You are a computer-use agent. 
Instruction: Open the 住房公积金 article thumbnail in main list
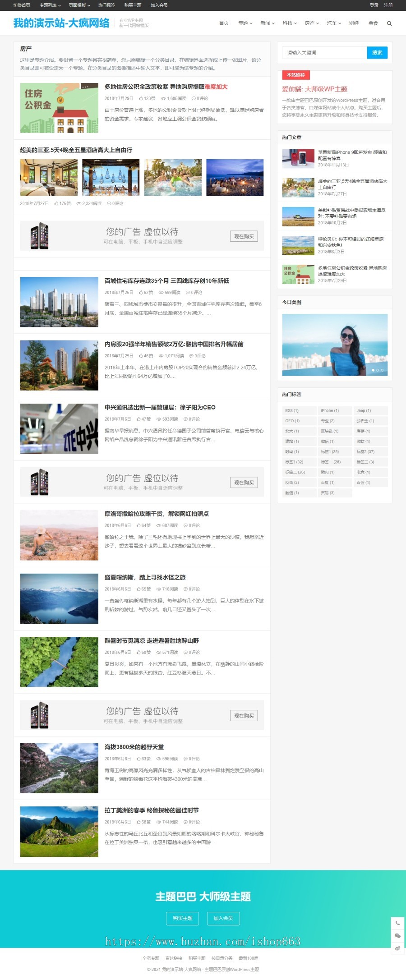click(x=59, y=108)
